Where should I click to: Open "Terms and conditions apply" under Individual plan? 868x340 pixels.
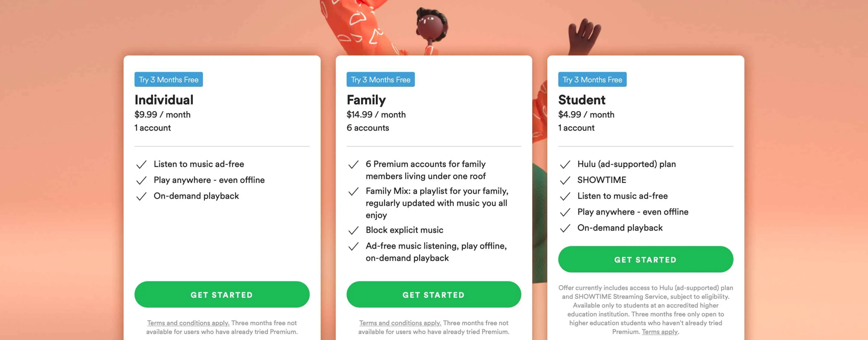tap(188, 323)
